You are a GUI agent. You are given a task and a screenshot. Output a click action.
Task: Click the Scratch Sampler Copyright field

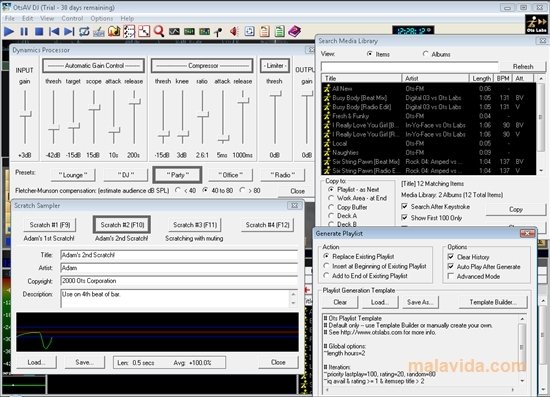coord(179,281)
